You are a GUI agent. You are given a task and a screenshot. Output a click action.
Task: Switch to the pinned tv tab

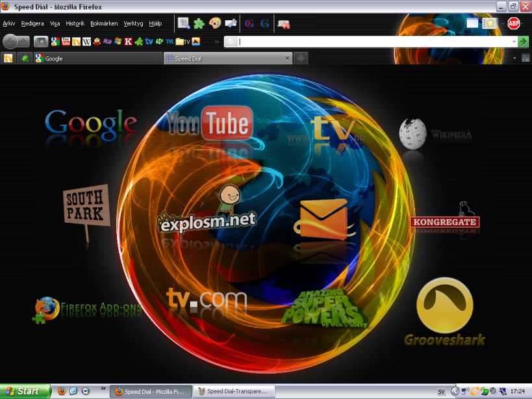click(8, 58)
